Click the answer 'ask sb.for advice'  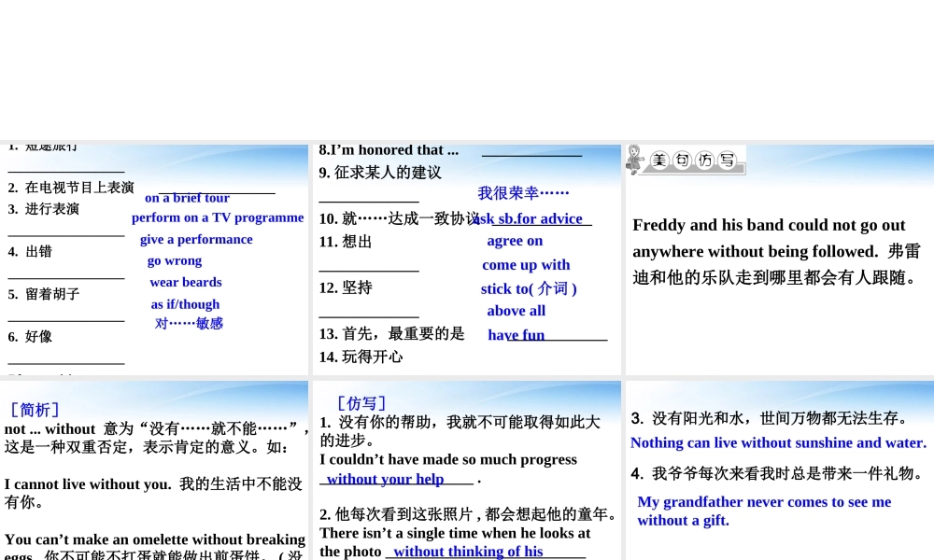(530, 218)
